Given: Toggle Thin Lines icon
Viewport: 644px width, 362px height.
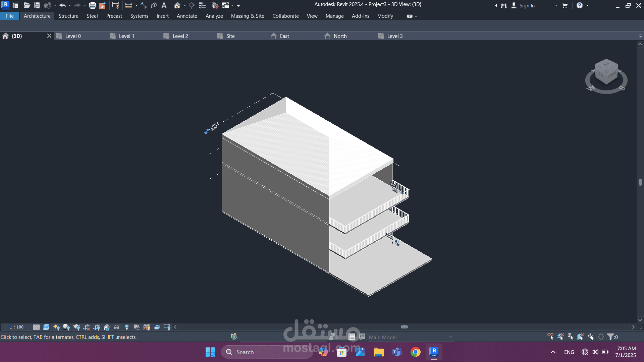Looking at the screenshot, I should pyautogui.click(x=202, y=5).
